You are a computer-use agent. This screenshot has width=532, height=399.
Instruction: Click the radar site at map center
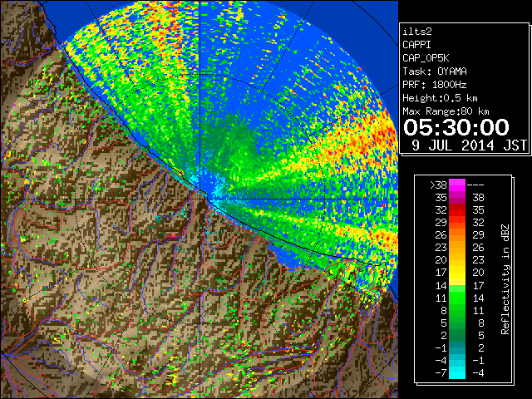pos(200,199)
